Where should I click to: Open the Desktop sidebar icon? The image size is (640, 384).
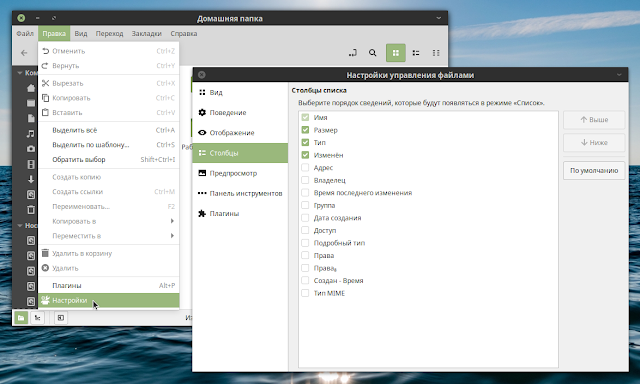coord(31,103)
